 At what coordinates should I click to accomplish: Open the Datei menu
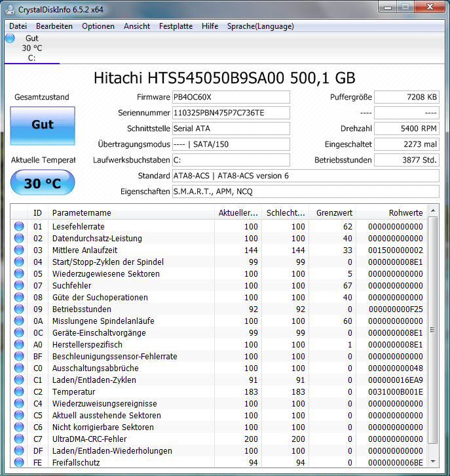[18, 26]
